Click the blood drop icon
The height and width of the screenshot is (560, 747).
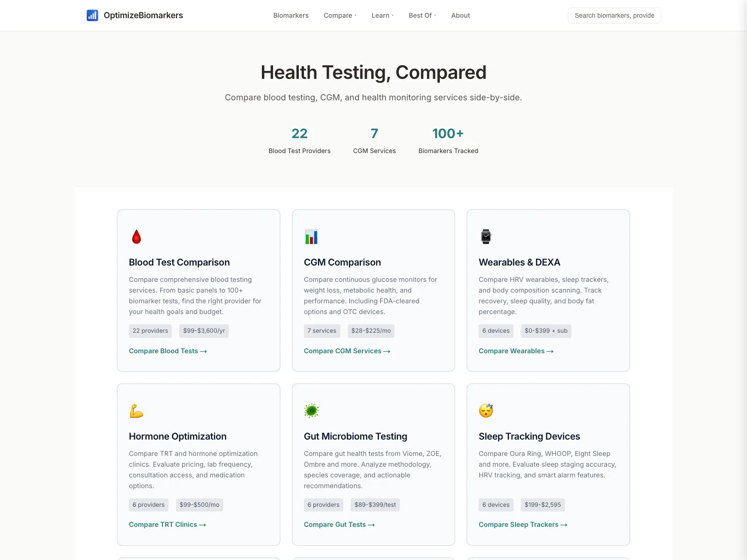[136, 237]
